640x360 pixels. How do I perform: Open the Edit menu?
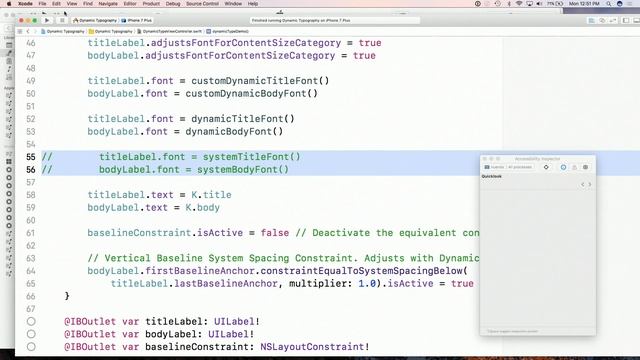[x=56, y=4]
